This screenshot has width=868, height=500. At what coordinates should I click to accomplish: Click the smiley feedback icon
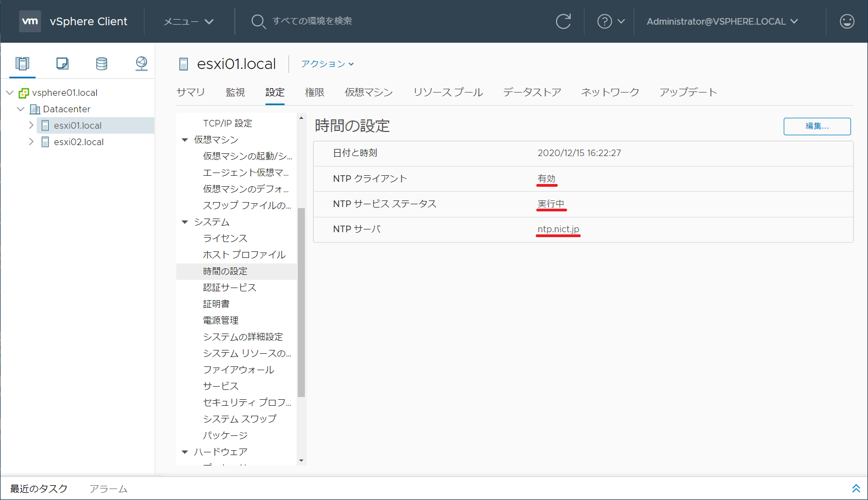(847, 21)
